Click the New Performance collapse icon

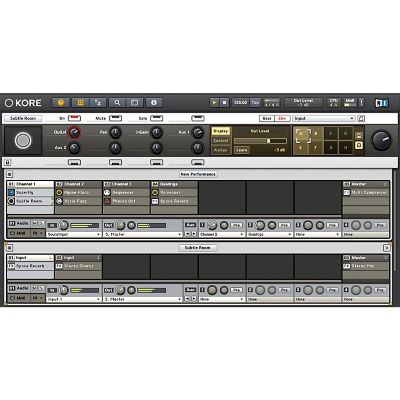(9, 174)
